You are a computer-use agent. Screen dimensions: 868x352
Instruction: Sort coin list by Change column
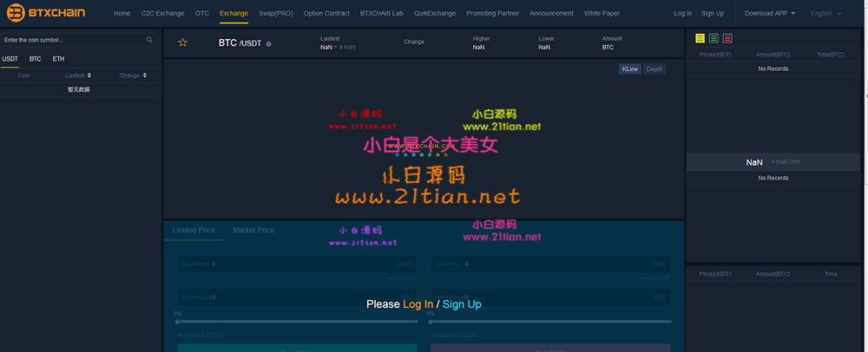click(x=142, y=75)
